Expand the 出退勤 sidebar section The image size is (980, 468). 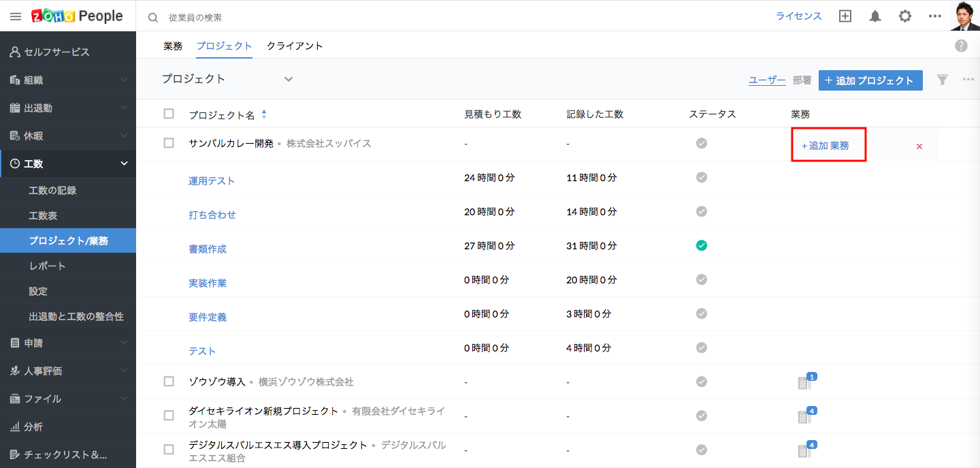pos(67,108)
